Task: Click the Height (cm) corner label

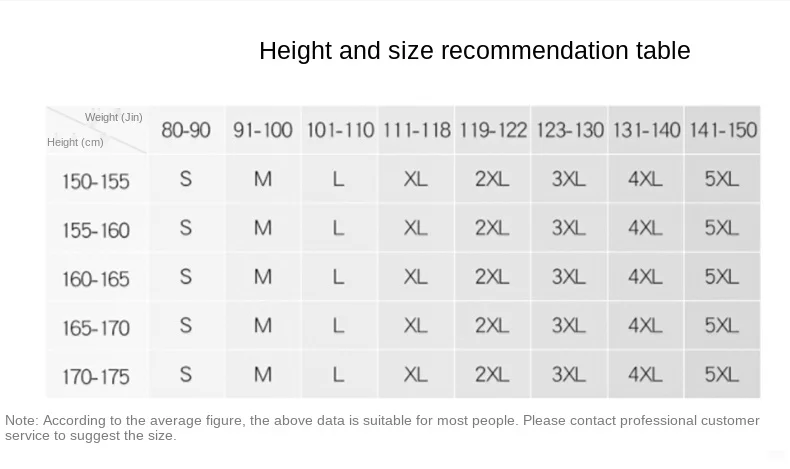Action: [75, 143]
